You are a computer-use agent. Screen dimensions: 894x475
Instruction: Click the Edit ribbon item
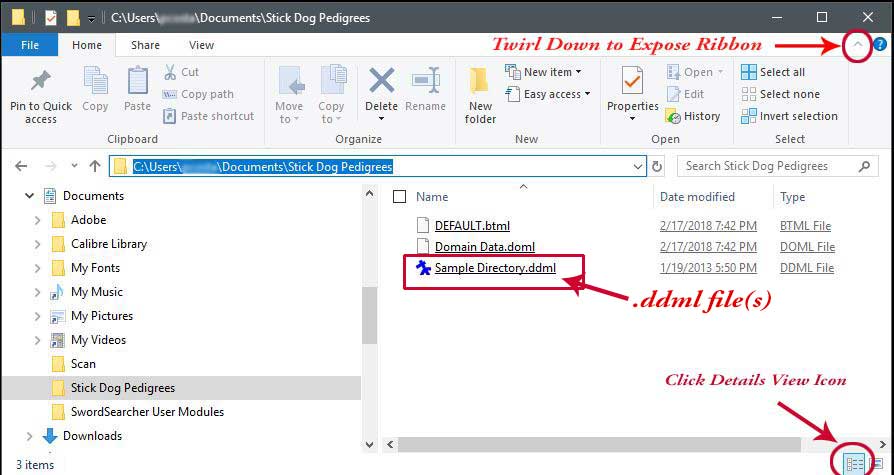685,94
